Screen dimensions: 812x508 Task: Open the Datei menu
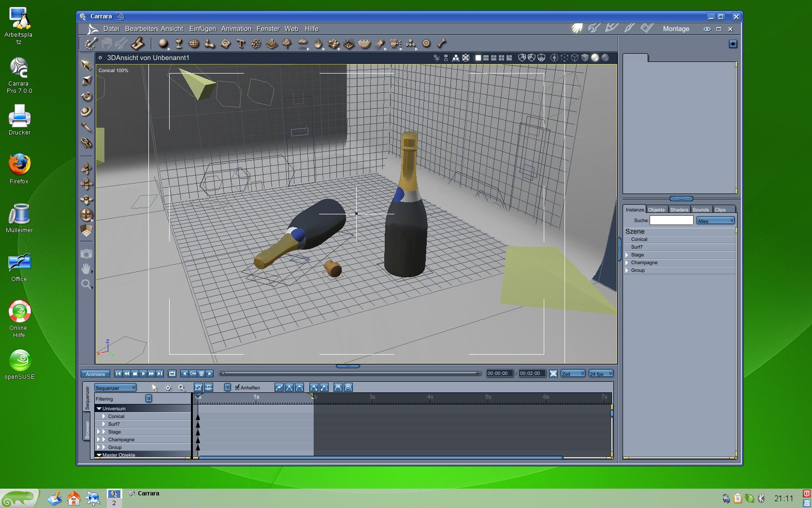111,29
